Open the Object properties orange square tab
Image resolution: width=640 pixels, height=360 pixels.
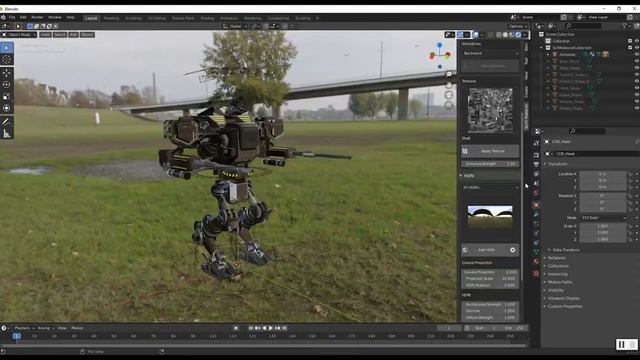click(536, 204)
